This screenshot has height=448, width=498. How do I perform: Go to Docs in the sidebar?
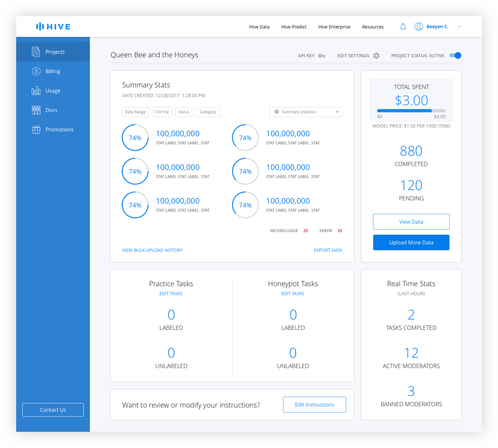click(x=53, y=110)
